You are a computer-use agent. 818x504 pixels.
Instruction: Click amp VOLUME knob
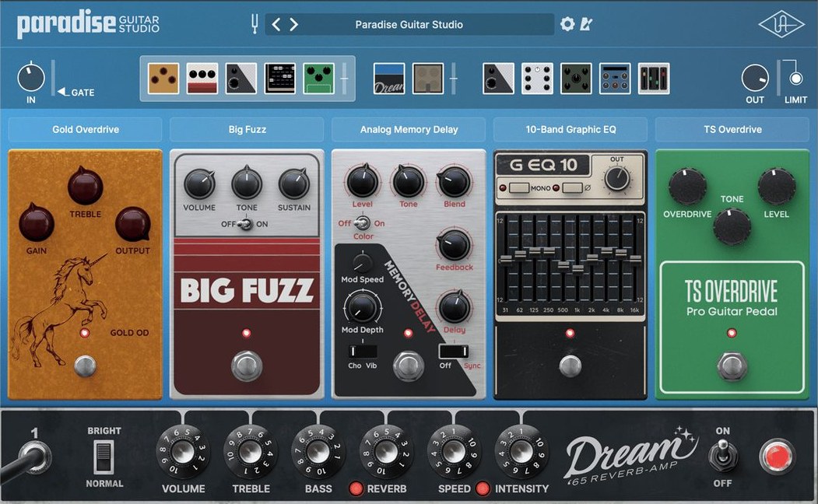(183, 451)
